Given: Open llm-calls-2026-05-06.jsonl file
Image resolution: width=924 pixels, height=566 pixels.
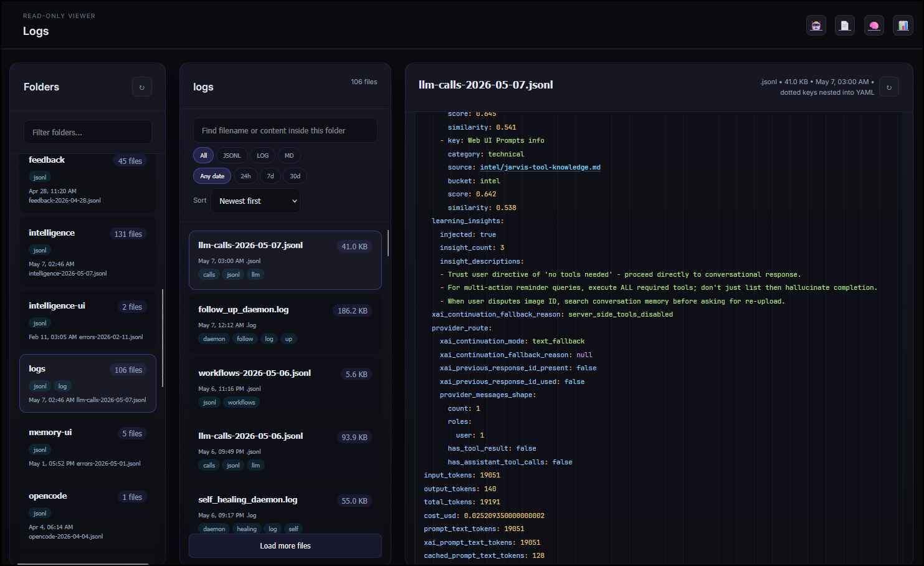Looking at the screenshot, I should pos(285,451).
